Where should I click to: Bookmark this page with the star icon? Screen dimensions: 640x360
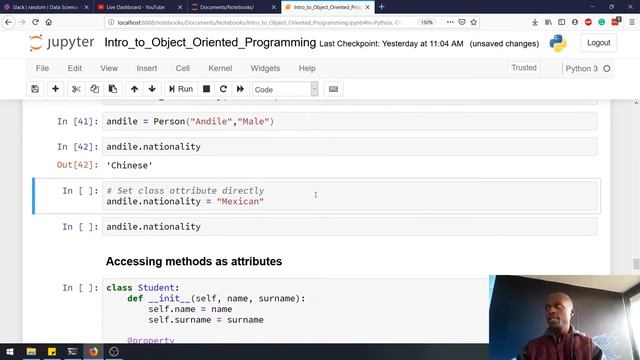tap(473, 22)
